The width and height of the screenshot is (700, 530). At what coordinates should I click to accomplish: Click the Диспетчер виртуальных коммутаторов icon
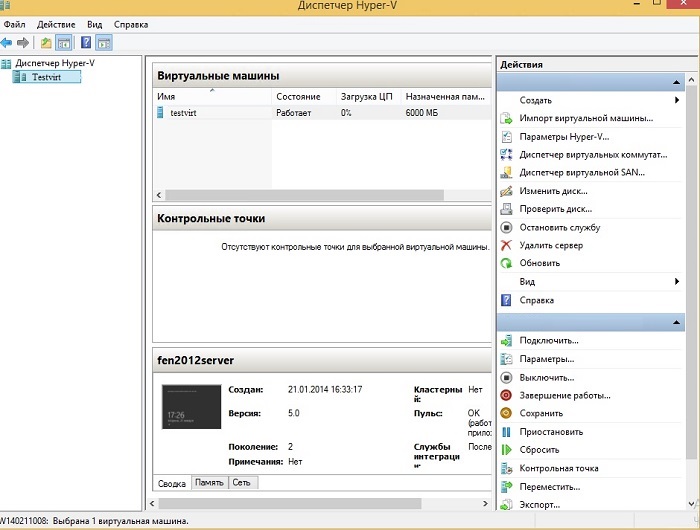(506, 155)
